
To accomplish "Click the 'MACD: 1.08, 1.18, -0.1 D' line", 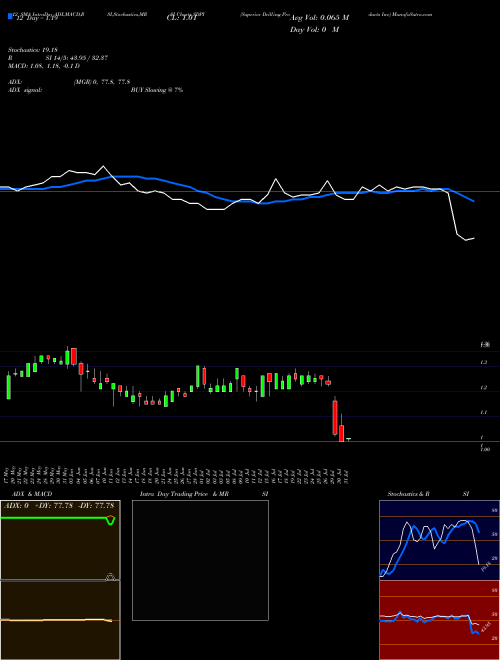I will pos(44,66).
